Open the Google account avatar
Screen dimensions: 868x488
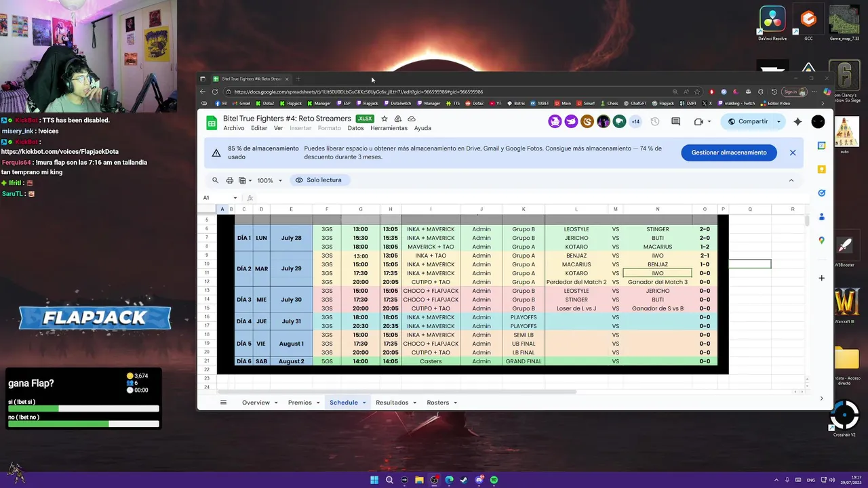point(818,122)
